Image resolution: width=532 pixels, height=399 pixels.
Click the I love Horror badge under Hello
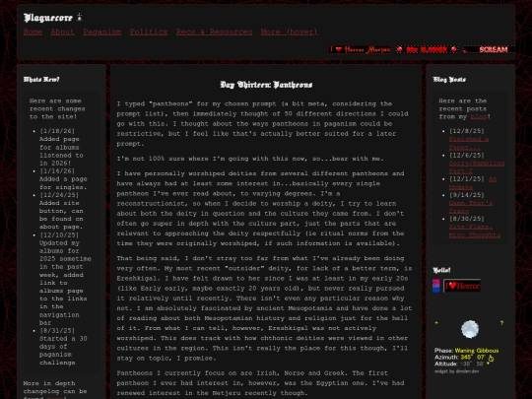[462, 286]
